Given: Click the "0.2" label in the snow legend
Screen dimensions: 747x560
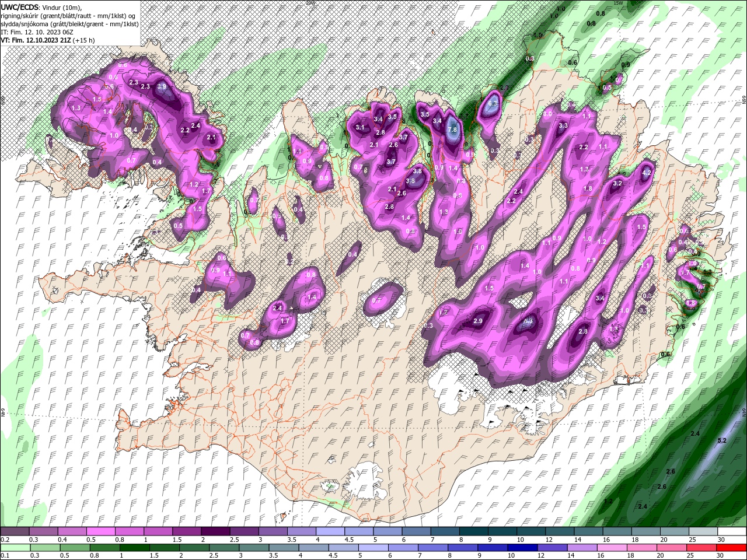Looking at the screenshot, I should pos(5,540).
